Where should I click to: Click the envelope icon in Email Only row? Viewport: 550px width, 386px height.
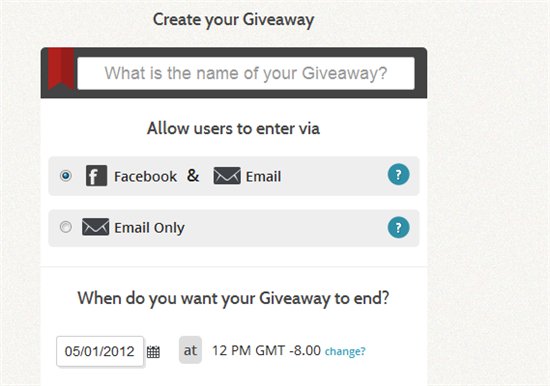[95, 227]
